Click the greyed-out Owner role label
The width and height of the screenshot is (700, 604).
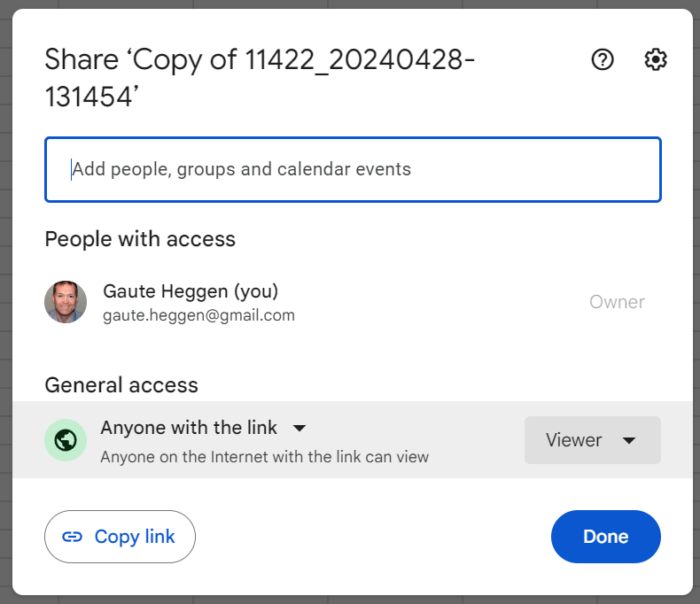[x=617, y=302]
